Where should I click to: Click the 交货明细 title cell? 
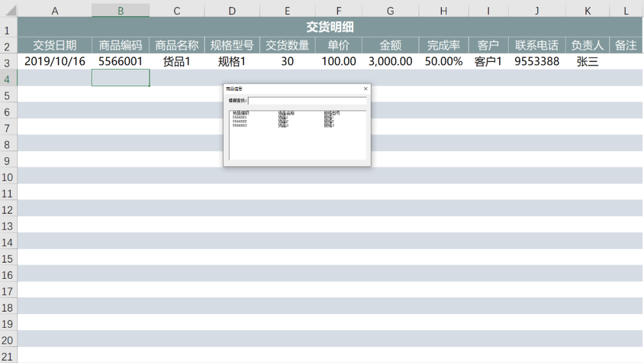coord(330,27)
